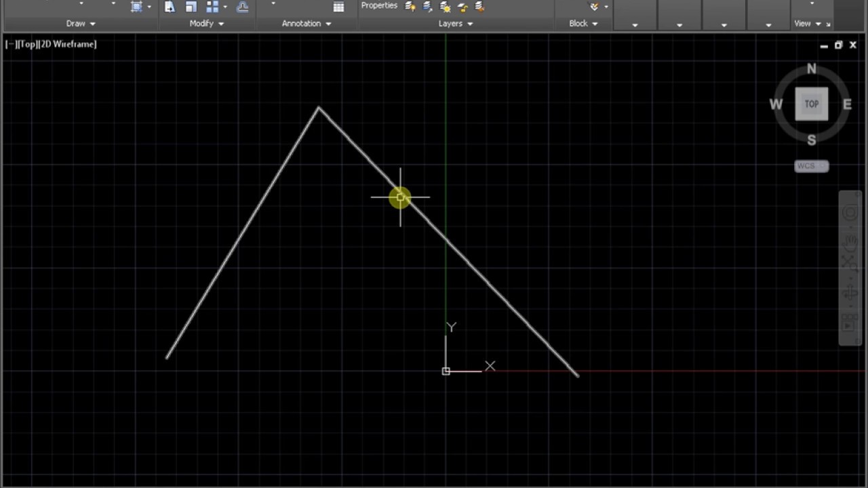The height and width of the screenshot is (488, 868).
Task: Click N on the ViewCube compass
Action: point(812,69)
